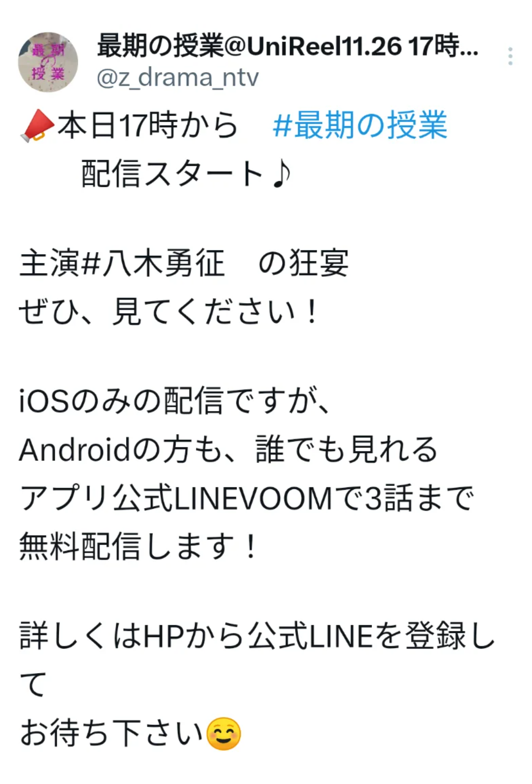The image size is (532, 784).
Task: Click the お待ち下さい text
Action: click(112, 734)
